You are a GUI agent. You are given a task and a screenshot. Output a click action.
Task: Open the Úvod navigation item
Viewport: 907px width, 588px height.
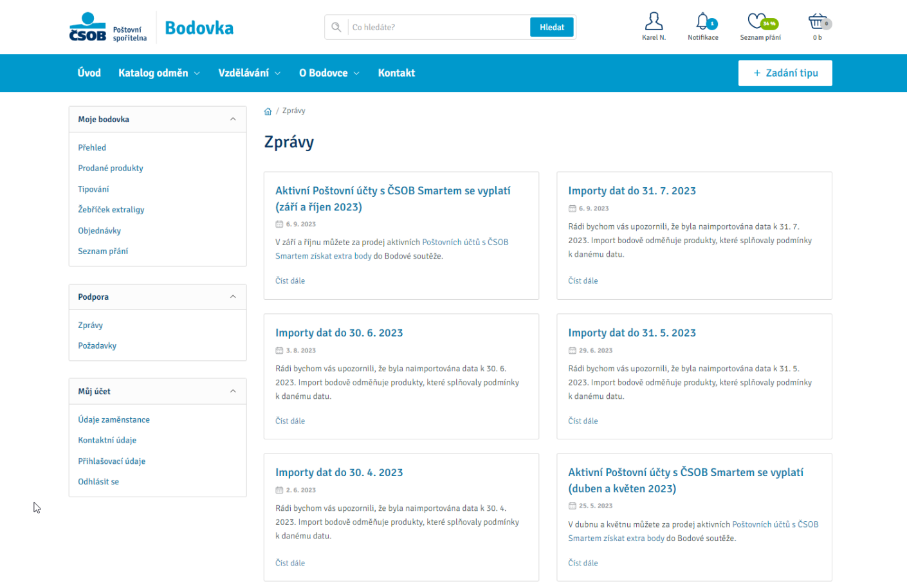(x=89, y=73)
